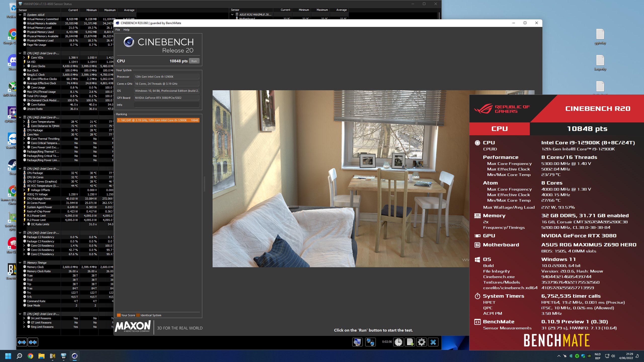Open HWiNFO summary monitor icon
Screen dimensions: 644x362
(357, 342)
